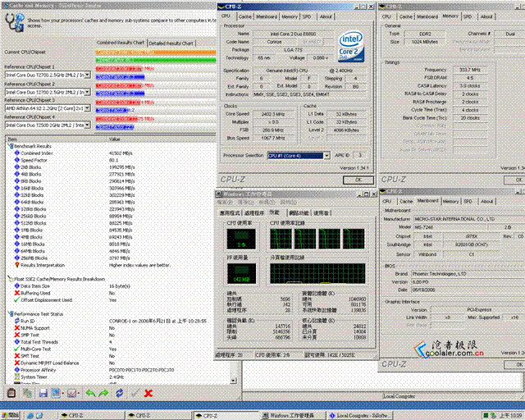Screen dimensions: 525x420
Task: Click the blue refresh arrows icon
Action: click(x=119, y=393)
